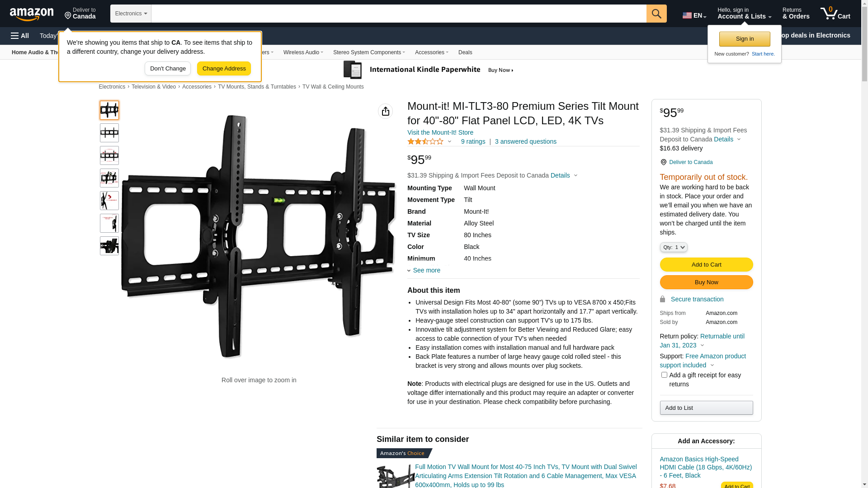The image size is (868, 488).
Task: Click the Buy Now button
Action: click(x=706, y=282)
